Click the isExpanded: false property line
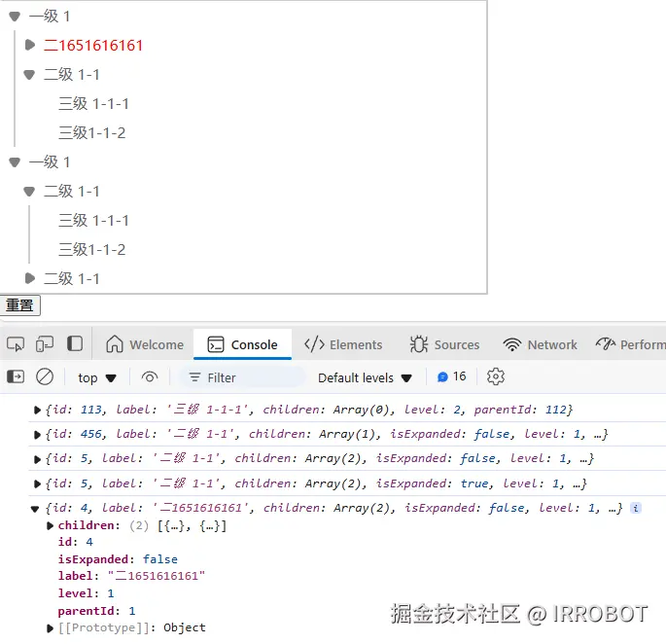 118,559
